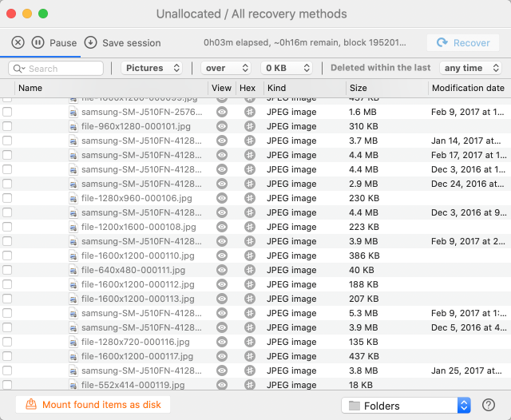Open hex view for file-1200x1600-000108.jpg
The height and width of the screenshot is (420, 511).
[250, 227]
